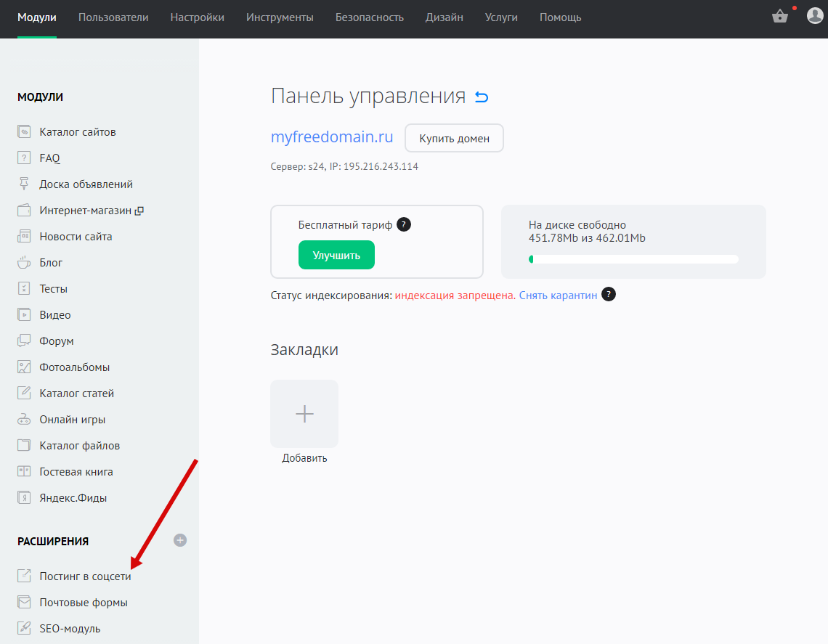Screen dimensions: 828x644
Task: Click the shopping basket icon
Action: (x=780, y=17)
